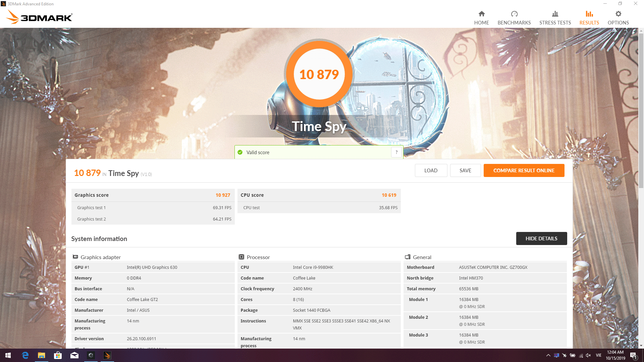Viewport: 644px width, 362px height.
Task: Click the General section icon
Action: click(408, 257)
